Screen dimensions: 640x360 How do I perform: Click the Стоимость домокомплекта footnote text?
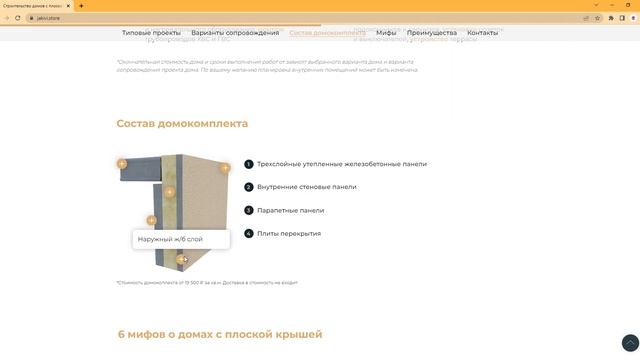coord(207,282)
